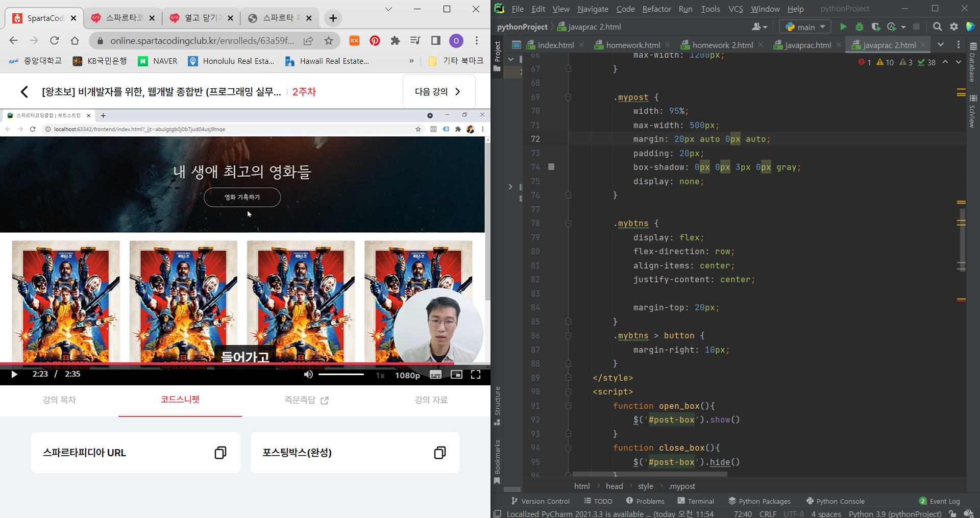
Task: Open the Event Log
Action: [x=939, y=501]
